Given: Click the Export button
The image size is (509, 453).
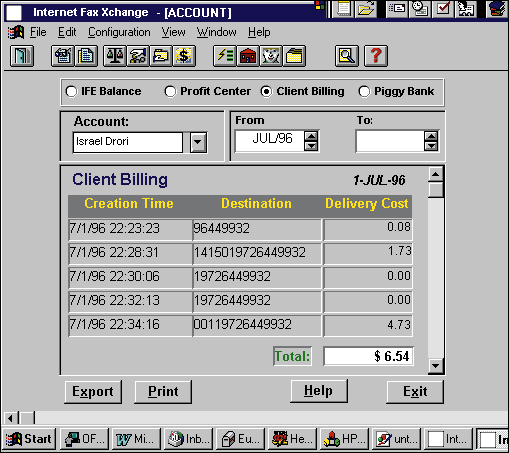Looking at the screenshot, I should (x=93, y=392).
